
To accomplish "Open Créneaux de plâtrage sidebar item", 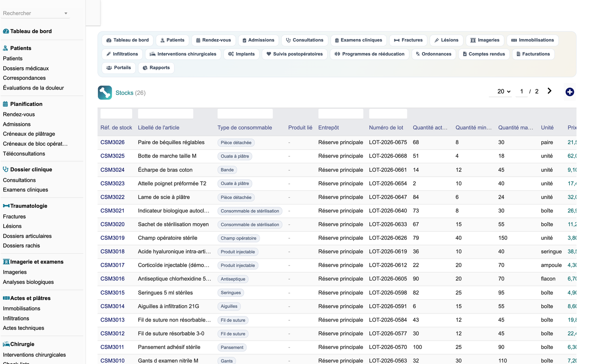I will click(29, 134).
